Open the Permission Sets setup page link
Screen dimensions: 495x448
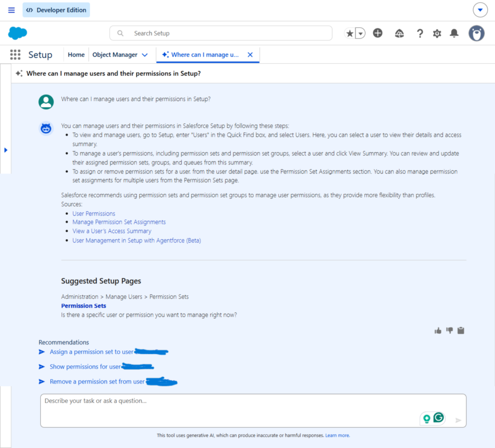coord(84,306)
